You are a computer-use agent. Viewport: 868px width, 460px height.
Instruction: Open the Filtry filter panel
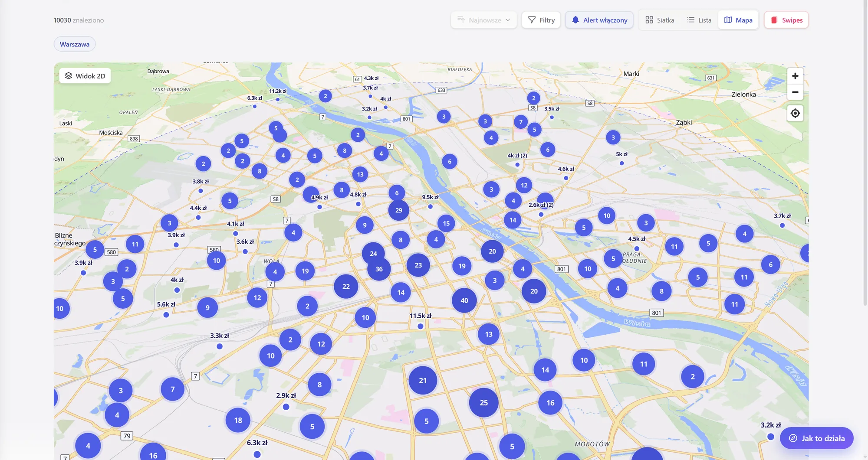(541, 20)
